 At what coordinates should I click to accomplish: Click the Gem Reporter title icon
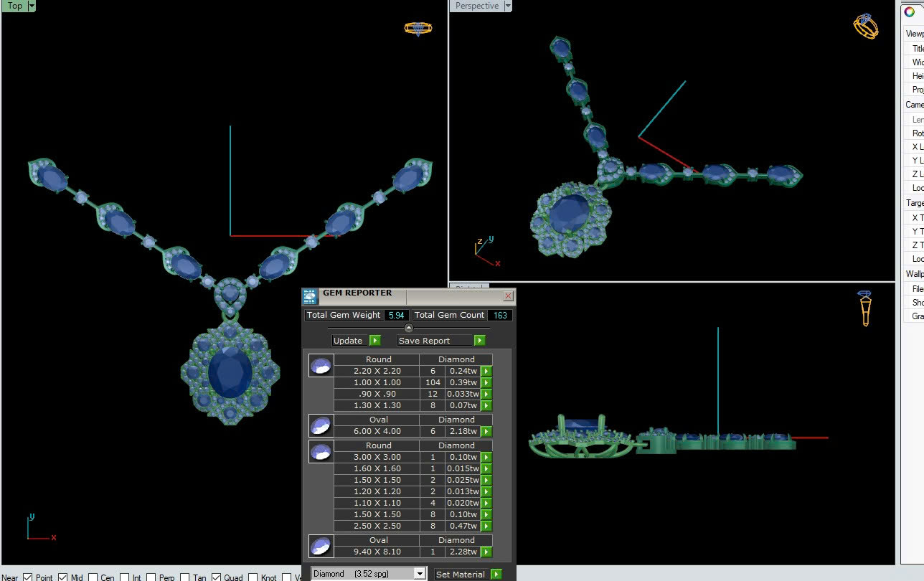pos(310,296)
